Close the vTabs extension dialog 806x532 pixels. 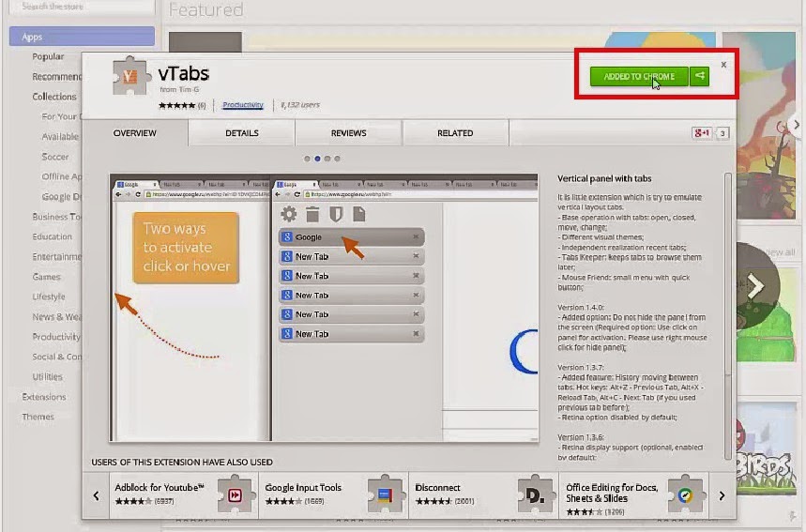click(723, 65)
